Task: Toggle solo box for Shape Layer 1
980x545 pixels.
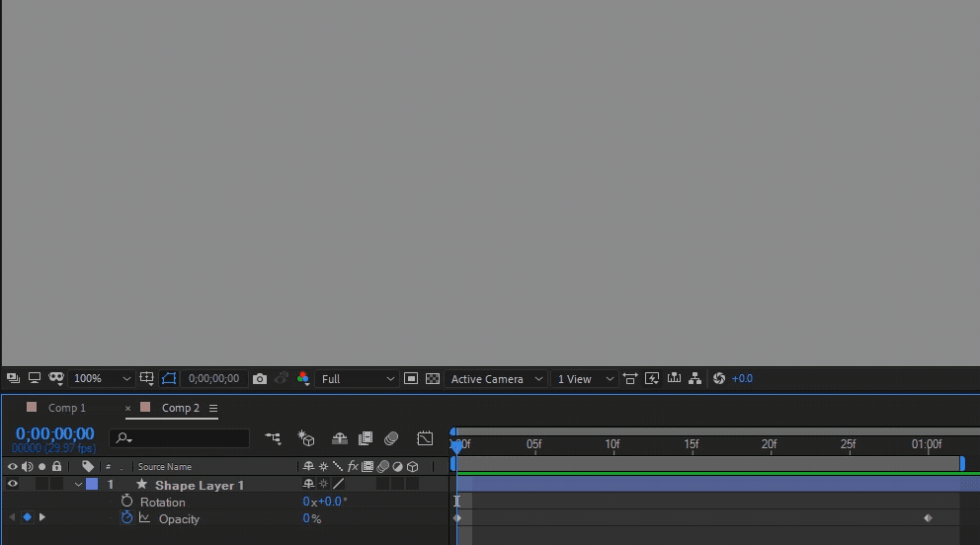Action: pyautogui.click(x=41, y=484)
